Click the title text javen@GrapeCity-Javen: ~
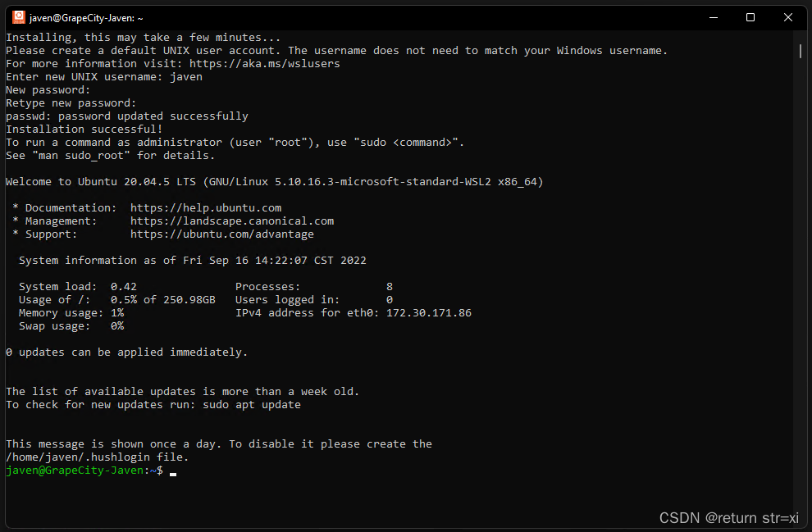This screenshot has height=532, width=812. (x=84, y=16)
